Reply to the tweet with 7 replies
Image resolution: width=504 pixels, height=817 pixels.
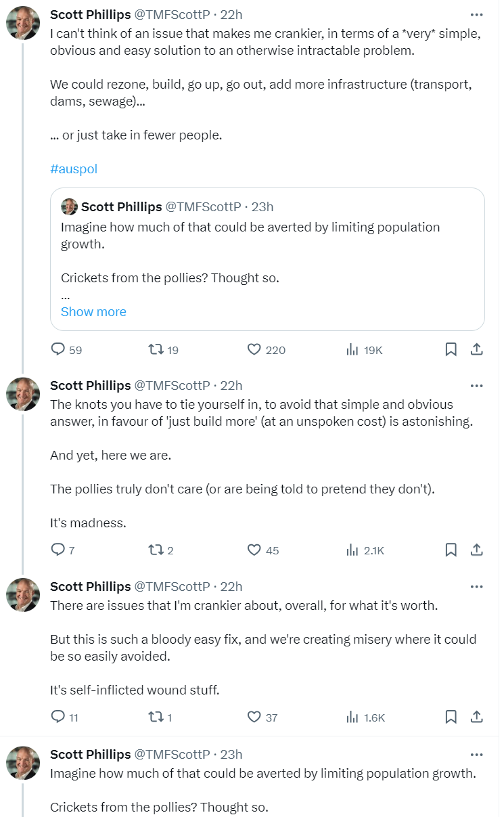59,550
